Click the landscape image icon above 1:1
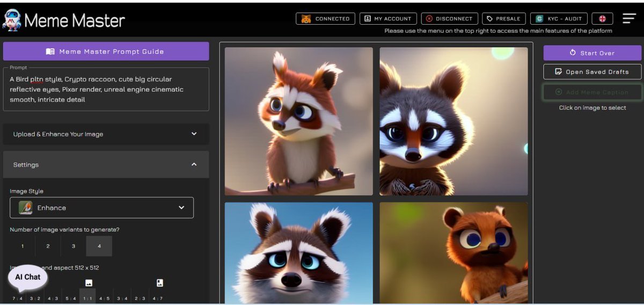The height and width of the screenshot is (305, 644). point(89,283)
